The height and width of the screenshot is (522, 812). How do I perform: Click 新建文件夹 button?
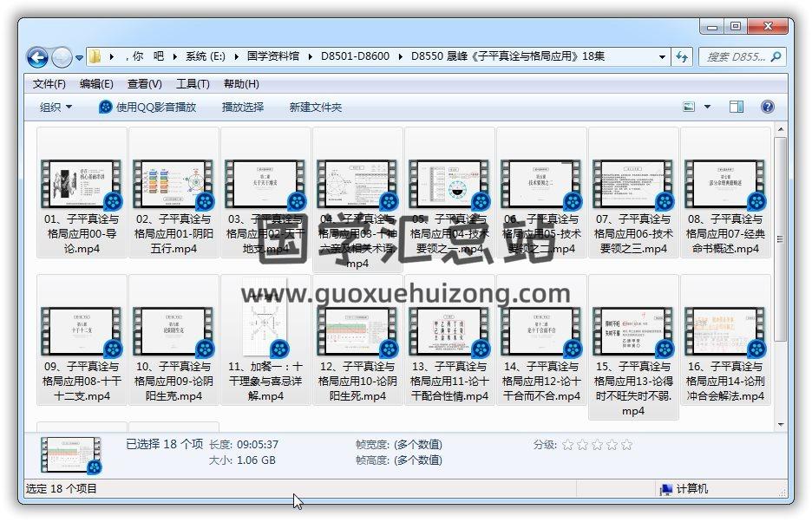315,107
